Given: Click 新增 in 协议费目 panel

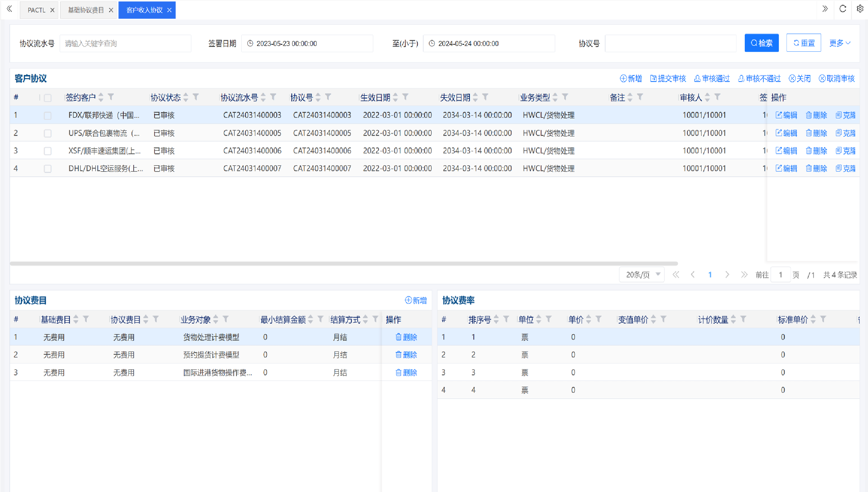Looking at the screenshot, I should click(x=416, y=300).
